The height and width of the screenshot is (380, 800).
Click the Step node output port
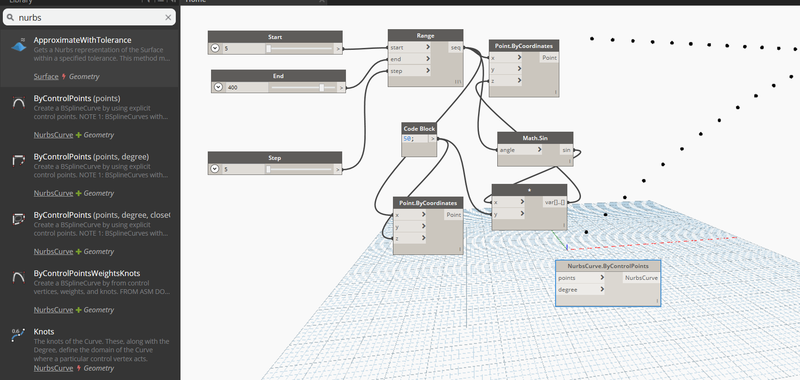click(x=338, y=169)
